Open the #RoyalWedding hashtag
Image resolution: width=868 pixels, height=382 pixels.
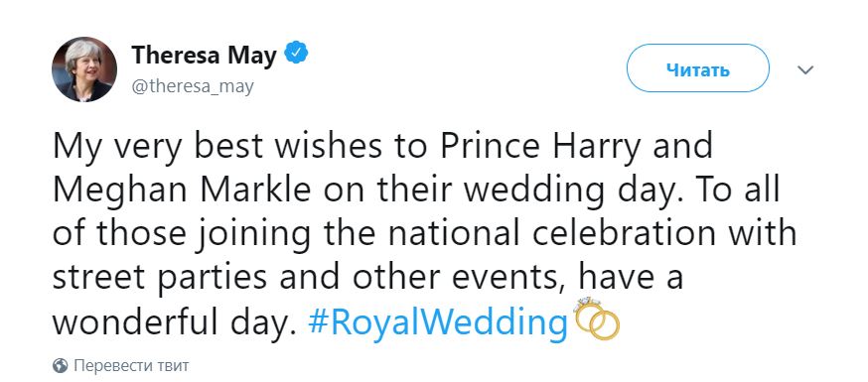pyautogui.click(x=437, y=322)
